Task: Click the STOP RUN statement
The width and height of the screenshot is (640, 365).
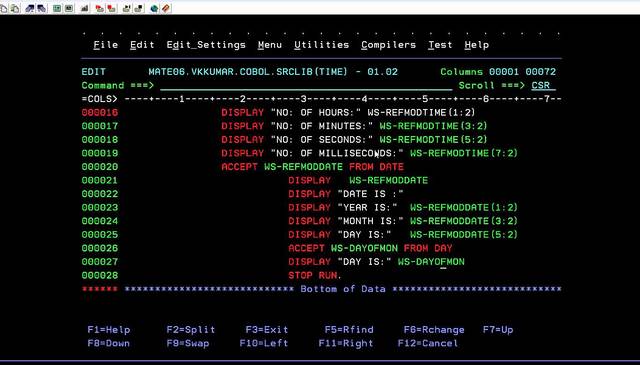Action: coord(314,276)
